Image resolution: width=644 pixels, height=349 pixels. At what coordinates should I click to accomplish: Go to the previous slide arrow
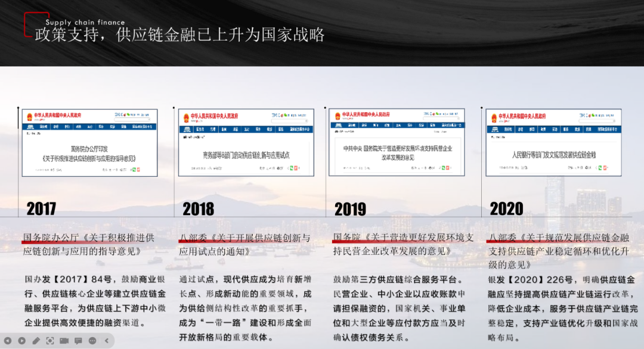[x=8, y=341]
